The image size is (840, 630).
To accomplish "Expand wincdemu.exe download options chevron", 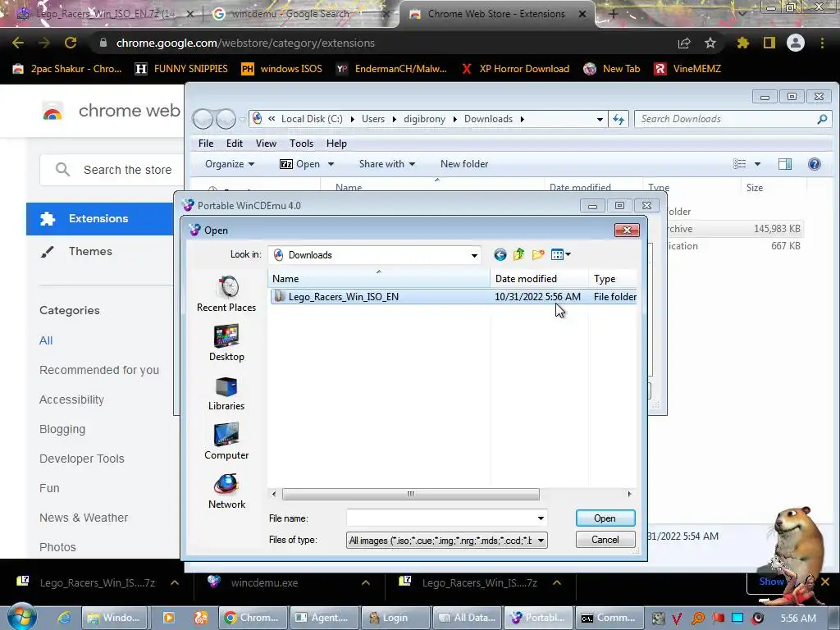I will click(365, 583).
